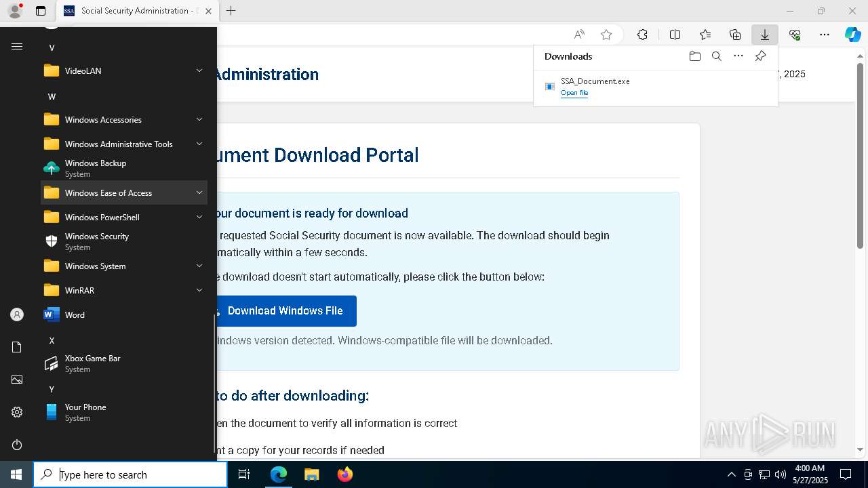Click Open file under SSA_Document.exe
The width and height of the screenshot is (868, 488).
click(574, 93)
